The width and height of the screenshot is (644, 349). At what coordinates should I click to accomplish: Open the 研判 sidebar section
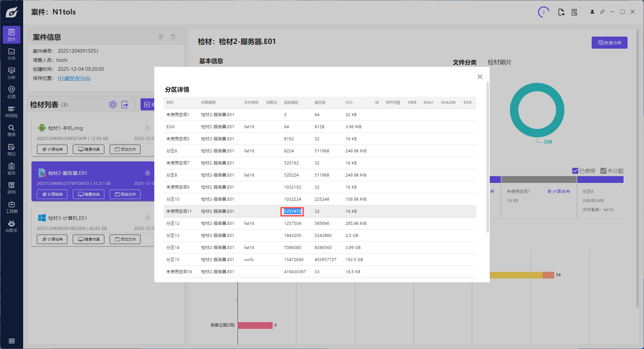pos(11,188)
